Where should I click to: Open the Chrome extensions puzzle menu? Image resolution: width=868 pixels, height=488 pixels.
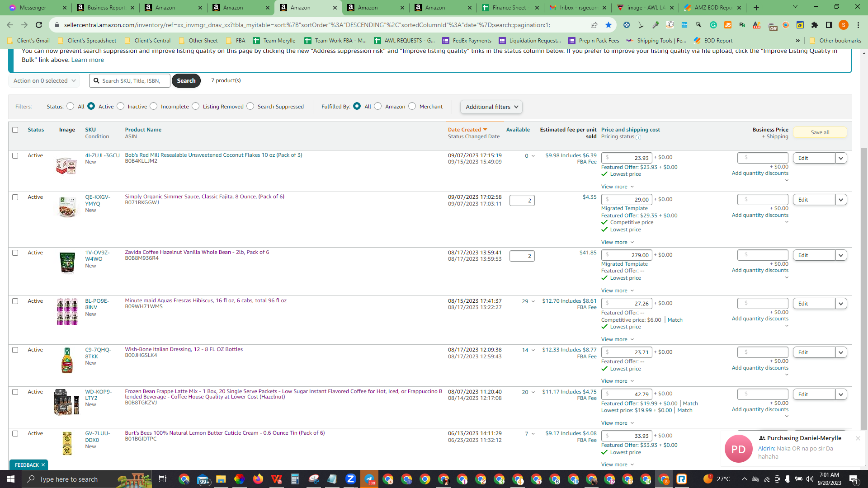(x=815, y=25)
